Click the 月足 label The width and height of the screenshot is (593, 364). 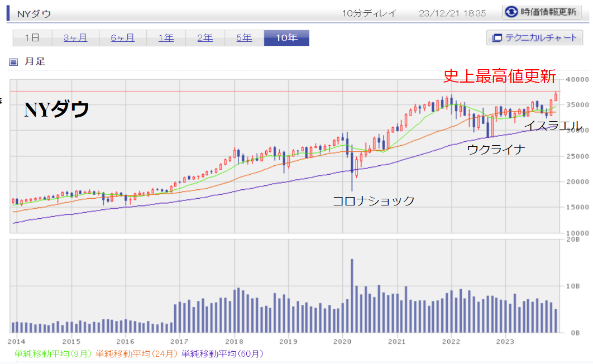click(35, 61)
